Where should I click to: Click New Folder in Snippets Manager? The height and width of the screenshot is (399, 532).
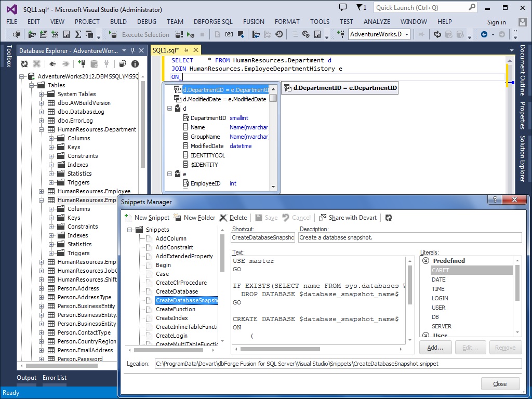[x=194, y=218]
